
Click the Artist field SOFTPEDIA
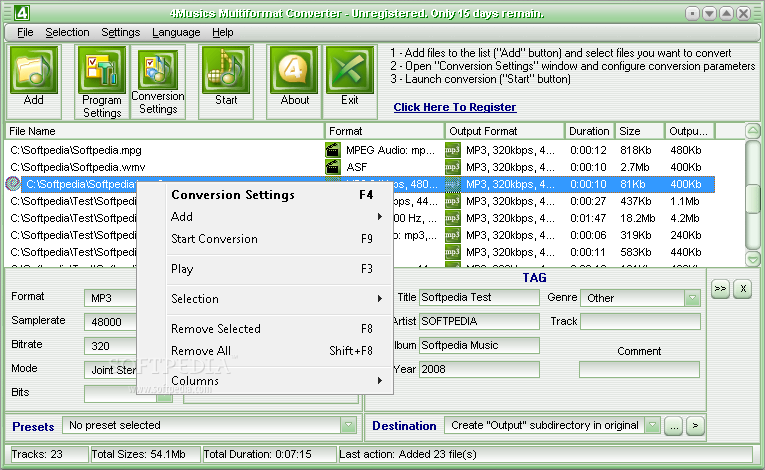(479, 321)
